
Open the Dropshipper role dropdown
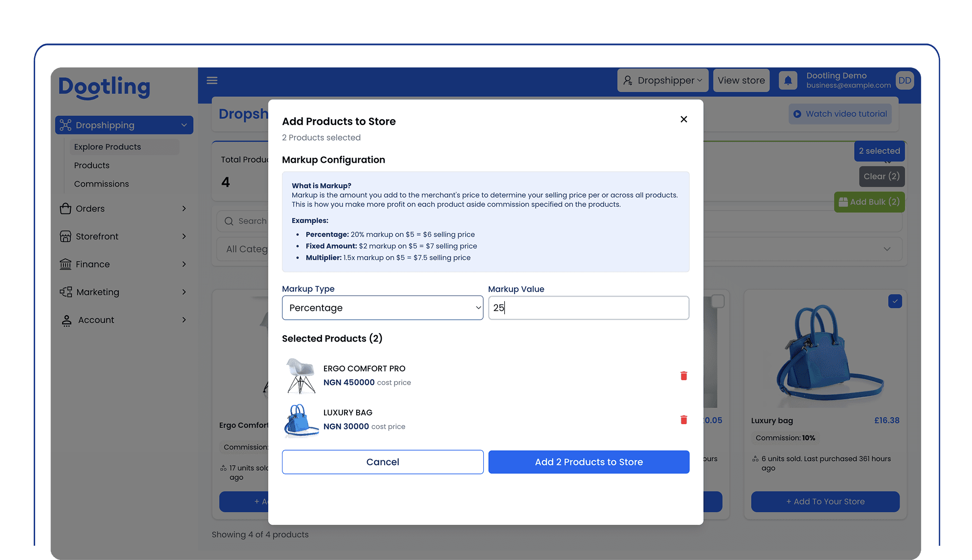tap(663, 80)
